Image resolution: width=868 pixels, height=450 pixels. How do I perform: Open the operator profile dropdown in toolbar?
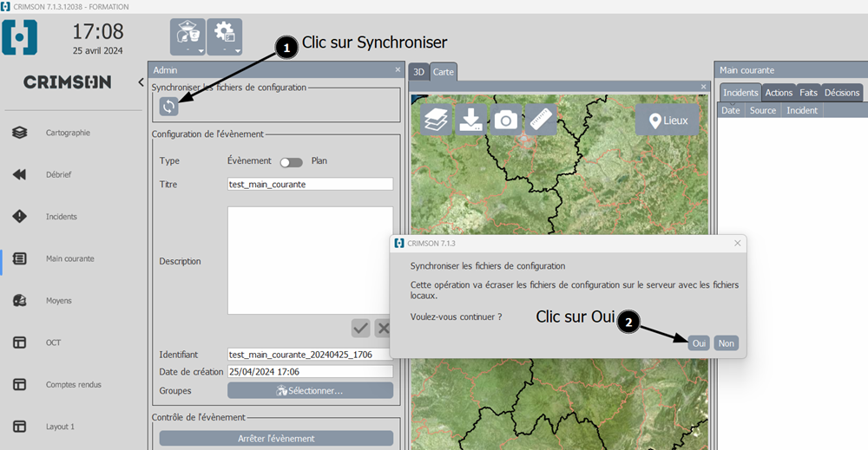point(187,36)
